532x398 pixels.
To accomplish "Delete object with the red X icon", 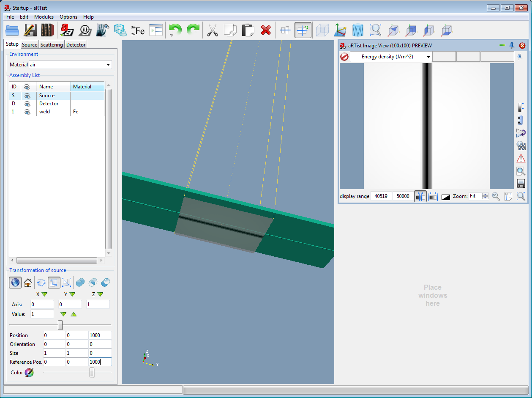I will coord(266,30).
